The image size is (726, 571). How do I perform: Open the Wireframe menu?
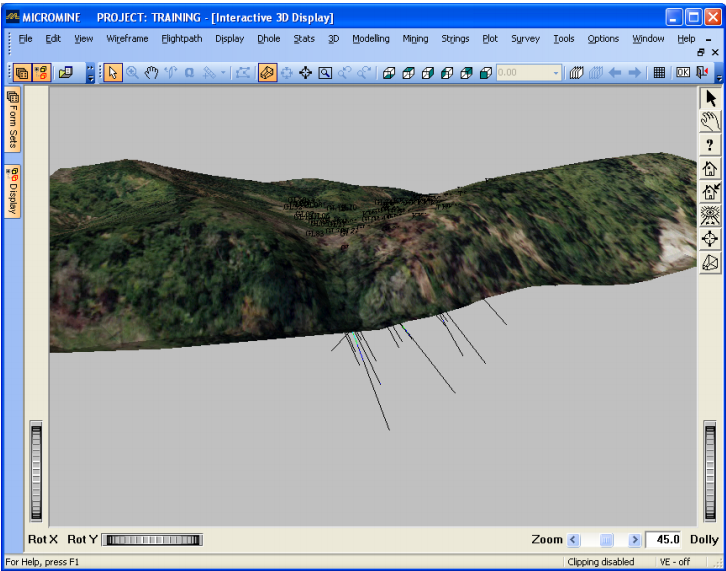[x=127, y=39]
